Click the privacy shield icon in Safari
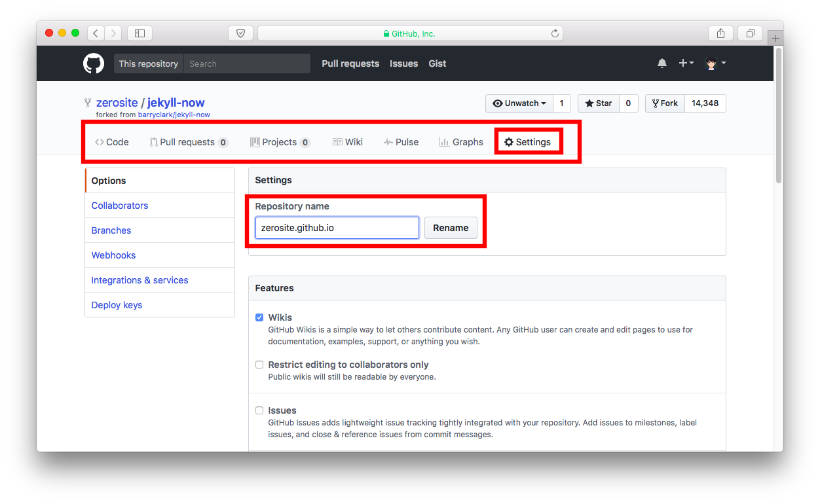The height and width of the screenshot is (504, 820). pyautogui.click(x=240, y=33)
